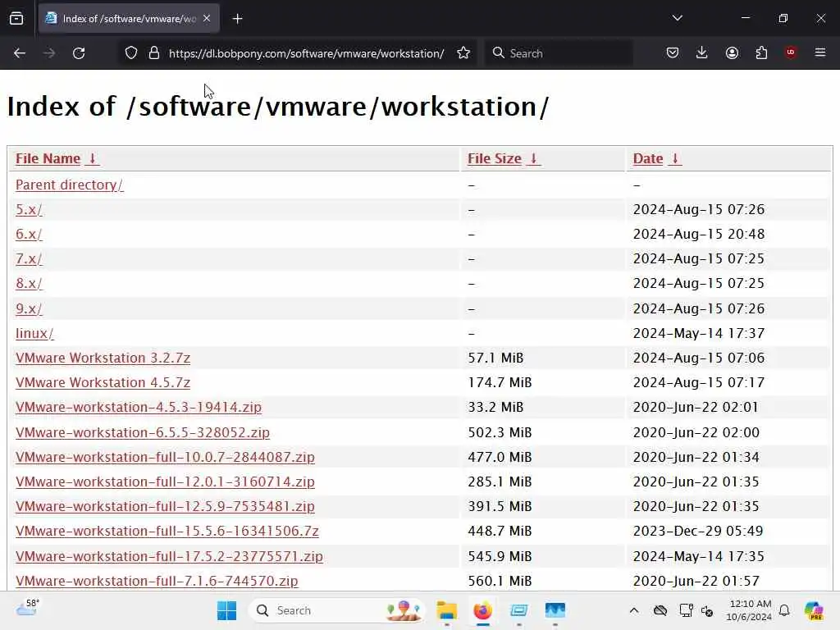
Task: Open a new browser tab
Action: pyautogui.click(x=237, y=19)
